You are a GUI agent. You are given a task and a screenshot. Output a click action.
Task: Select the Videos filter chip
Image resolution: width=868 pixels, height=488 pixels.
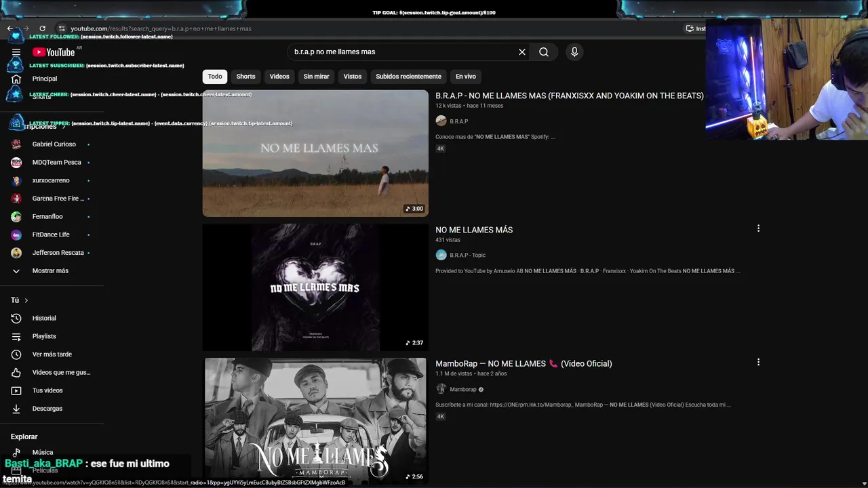click(279, 77)
